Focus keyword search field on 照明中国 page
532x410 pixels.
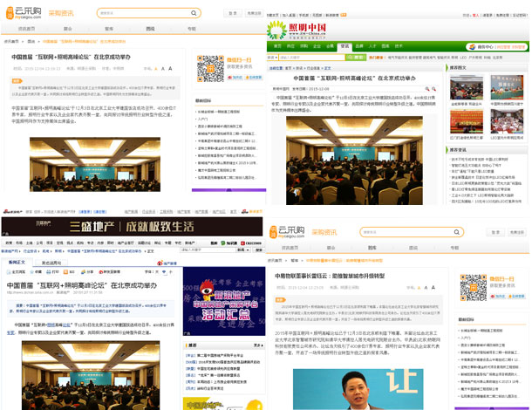point(312,58)
